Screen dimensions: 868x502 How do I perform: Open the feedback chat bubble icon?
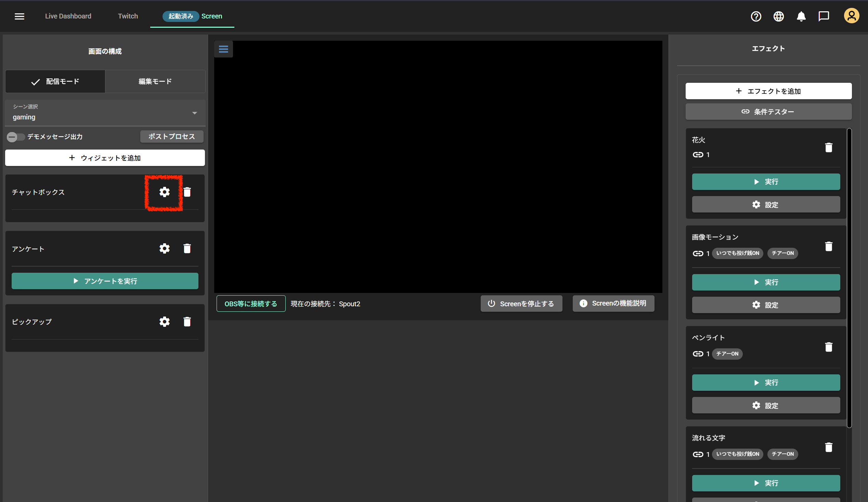click(x=824, y=16)
